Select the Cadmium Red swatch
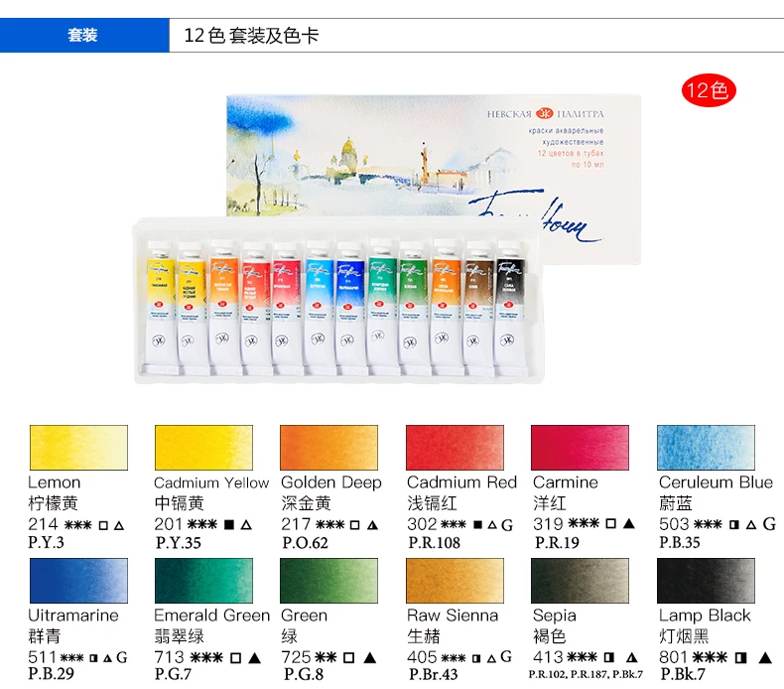This screenshot has width=784, height=689. [x=455, y=448]
